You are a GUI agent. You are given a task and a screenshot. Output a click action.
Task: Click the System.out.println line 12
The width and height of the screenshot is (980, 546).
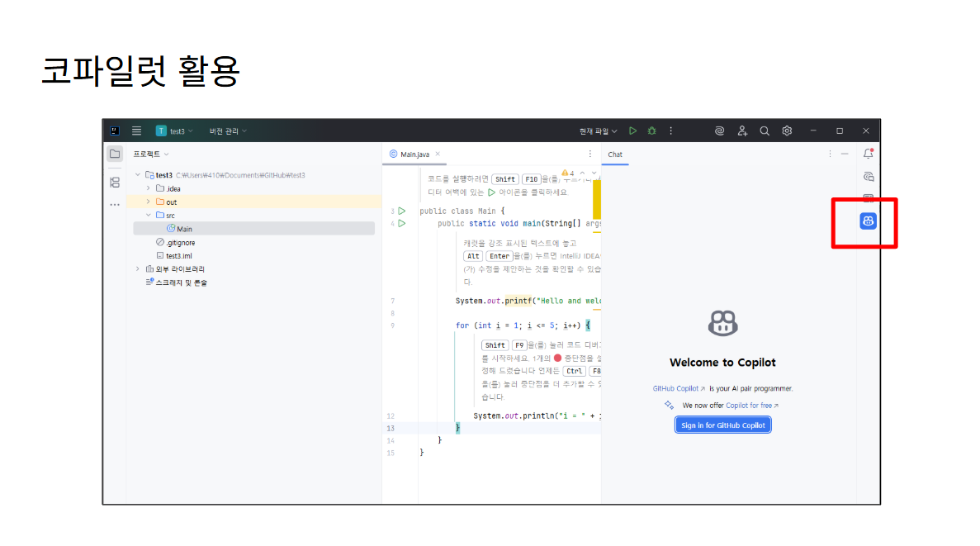pos(537,416)
